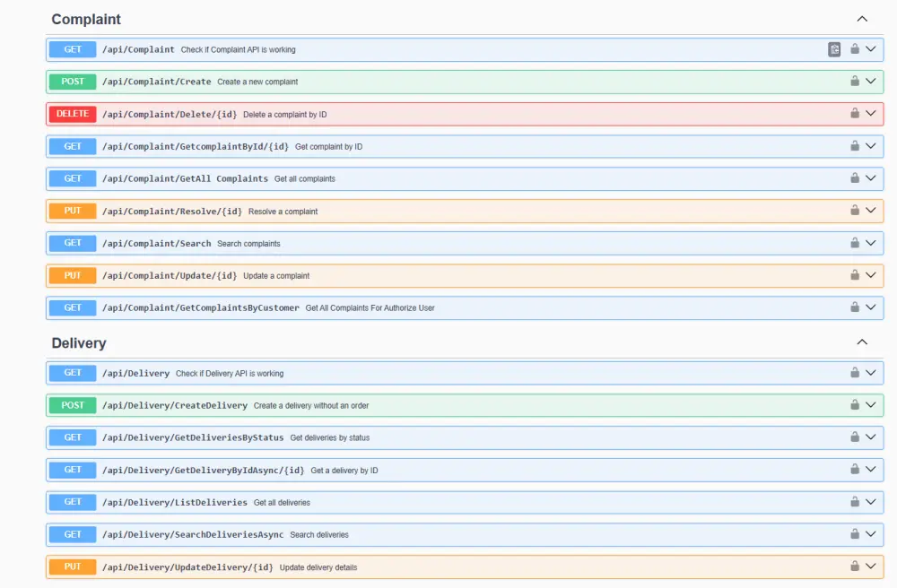Click the padlock on POST /api/Delivery/CreateDelivery
Image resolution: width=897 pixels, height=588 pixels.
855,405
